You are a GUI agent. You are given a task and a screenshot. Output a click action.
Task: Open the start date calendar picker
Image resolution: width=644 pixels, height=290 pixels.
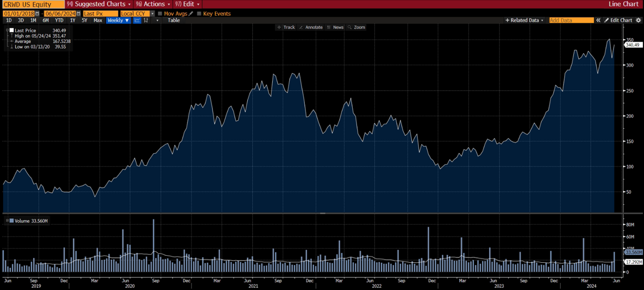pyautogui.click(x=37, y=14)
